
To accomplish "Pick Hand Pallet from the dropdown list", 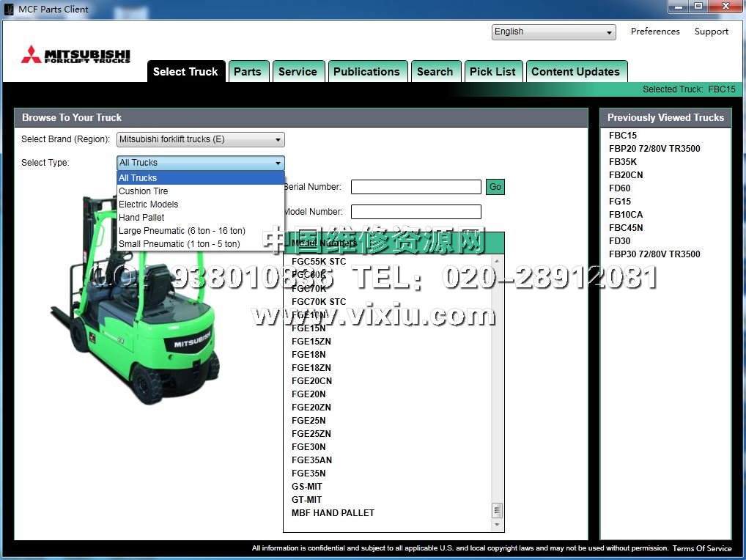I will coord(141,218).
